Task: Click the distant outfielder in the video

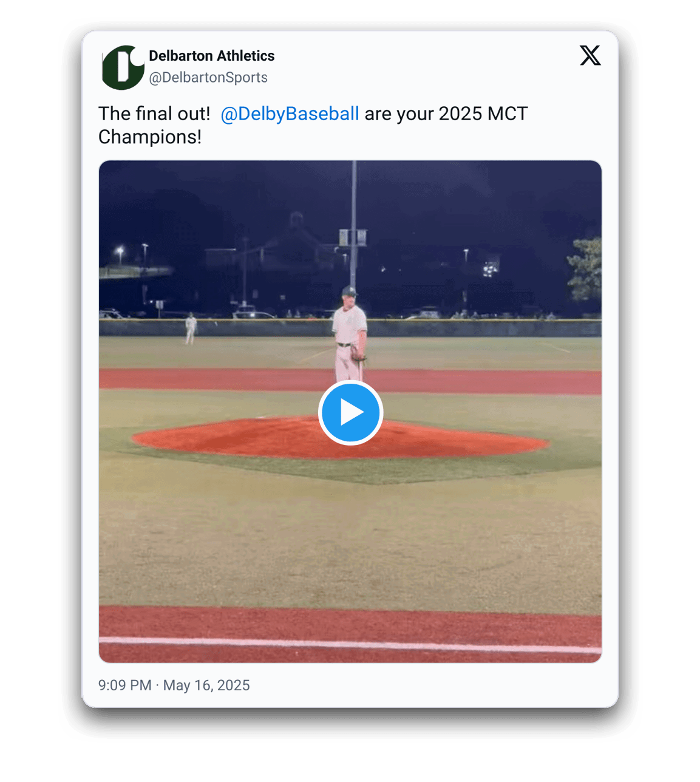Action: point(191,328)
